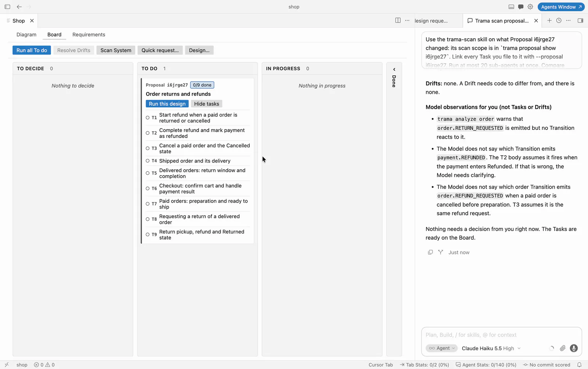The height and width of the screenshot is (369, 588).
Task: Open chat history clock icon
Action: 559,21
